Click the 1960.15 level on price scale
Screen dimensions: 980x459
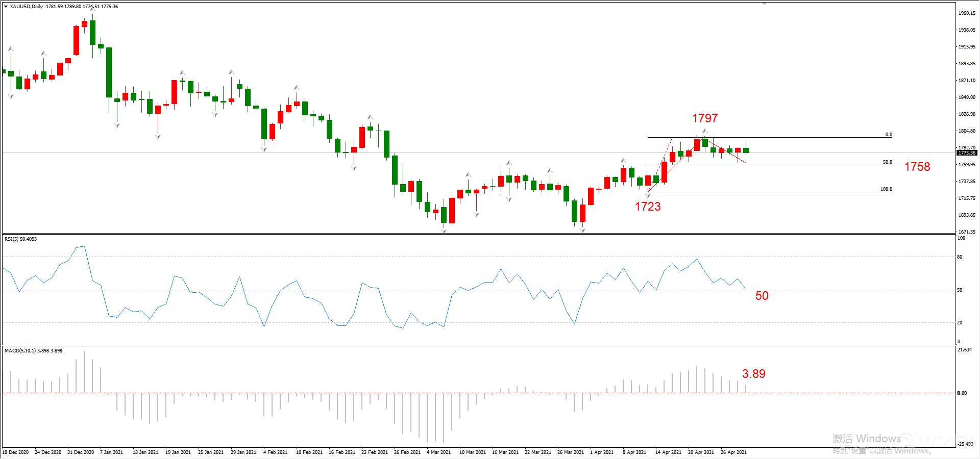click(x=967, y=13)
